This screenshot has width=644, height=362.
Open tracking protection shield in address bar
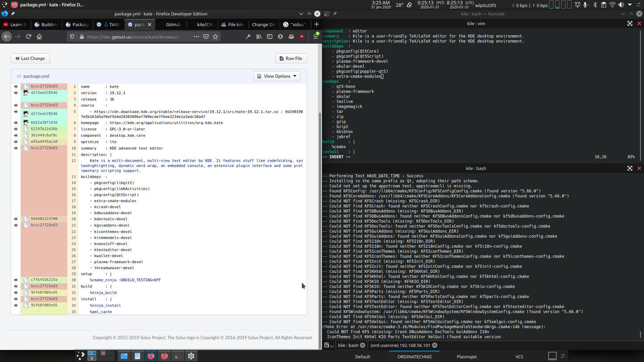72,37
